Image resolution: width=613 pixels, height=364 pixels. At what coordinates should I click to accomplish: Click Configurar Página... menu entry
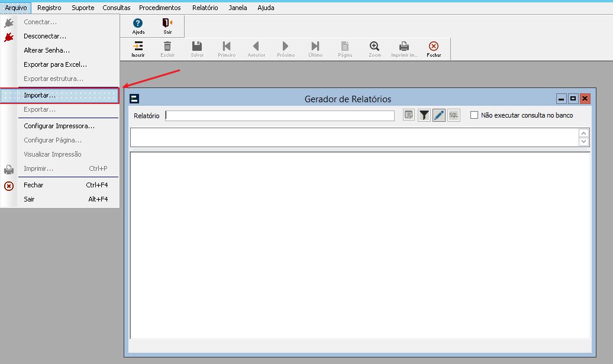[x=60, y=140]
